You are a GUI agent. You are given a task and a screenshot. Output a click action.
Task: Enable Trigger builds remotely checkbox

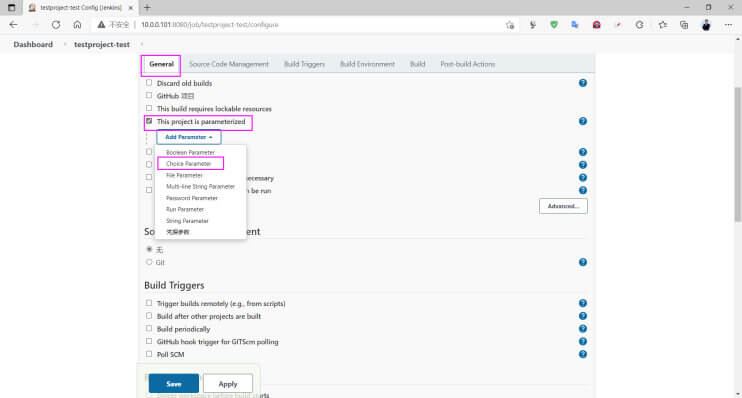pos(149,303)
